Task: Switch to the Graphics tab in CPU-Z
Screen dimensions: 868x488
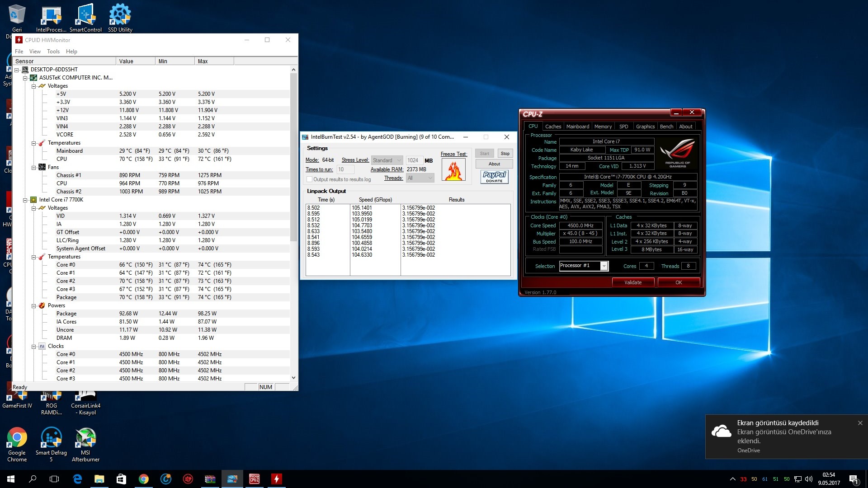Action: pyautogui.click(x=645, y=127)
